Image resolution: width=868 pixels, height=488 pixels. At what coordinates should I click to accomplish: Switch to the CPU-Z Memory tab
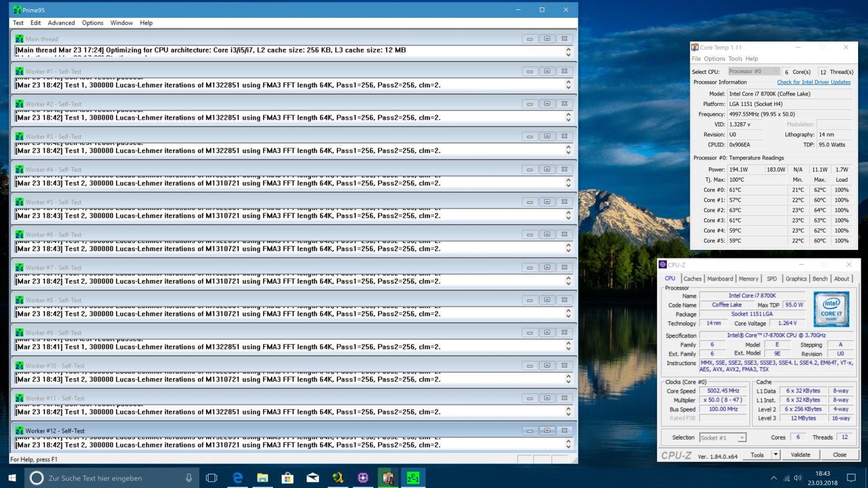(748, 278)
